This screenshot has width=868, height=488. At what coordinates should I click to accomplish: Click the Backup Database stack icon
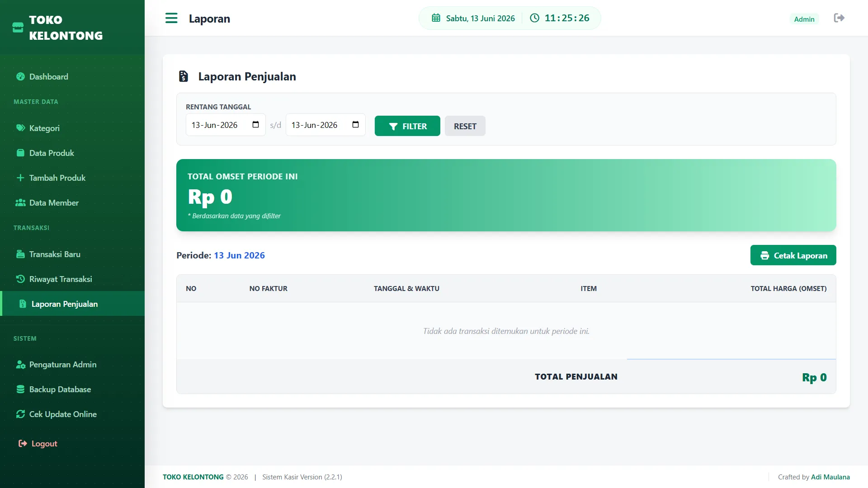pyautogui.click(x=20, y=389)
